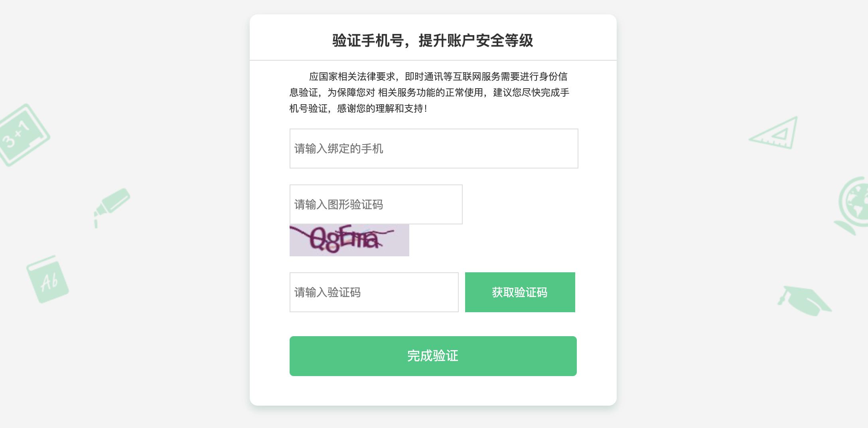Focus the 请输入验证码 SMS code field
868x428 pixels.
pyautogui.click(x=374, y=292)
